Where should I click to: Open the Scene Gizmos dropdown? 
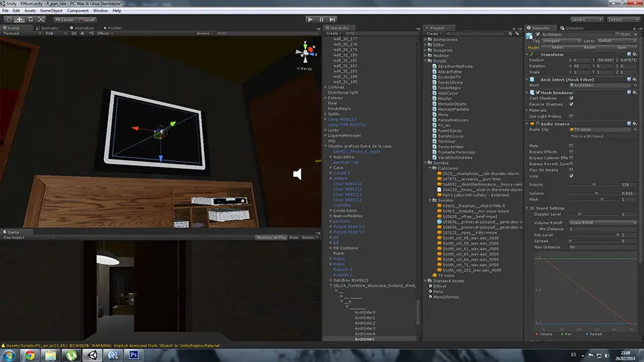205,34
